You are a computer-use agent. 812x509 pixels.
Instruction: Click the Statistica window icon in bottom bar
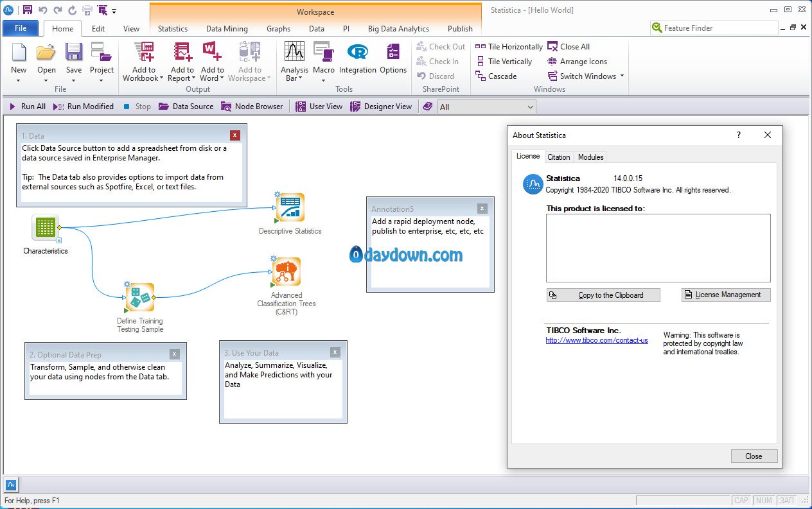click(11, 485)
